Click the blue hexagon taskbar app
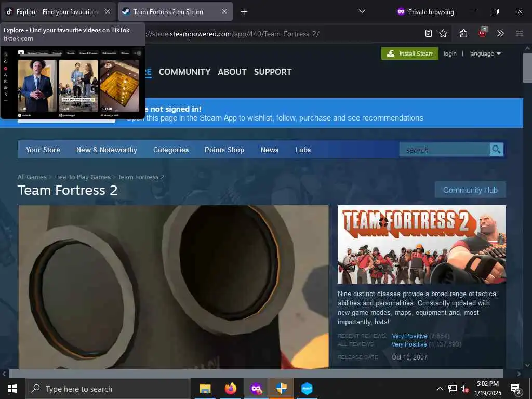The height and width of the screenshot is (399, 532). (x=307, y=389)
